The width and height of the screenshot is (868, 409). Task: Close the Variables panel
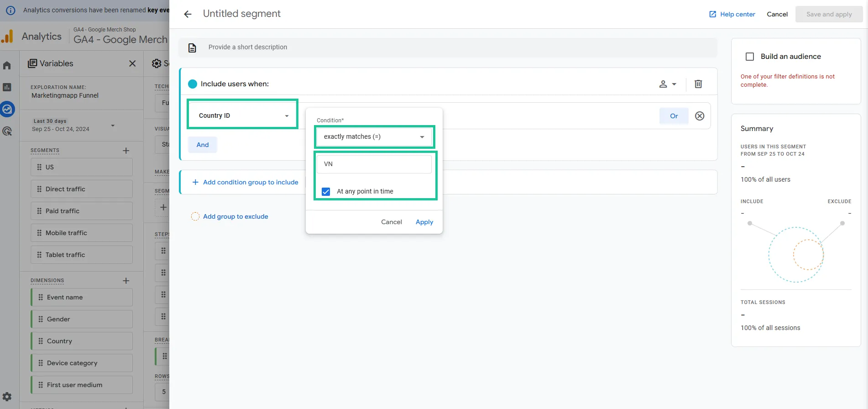132,63
